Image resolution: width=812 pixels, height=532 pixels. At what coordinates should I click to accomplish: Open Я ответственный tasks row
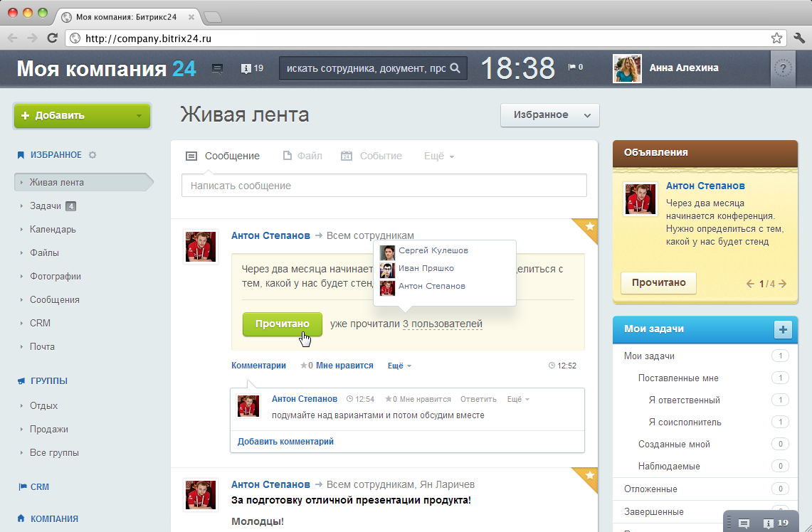coord(705,400)
